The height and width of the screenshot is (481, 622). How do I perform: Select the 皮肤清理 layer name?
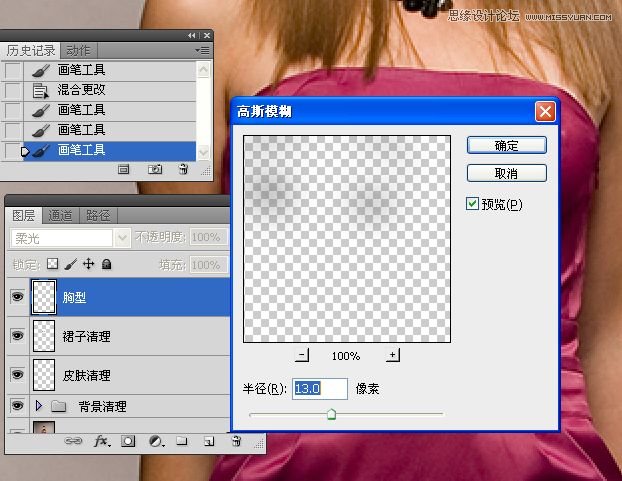86,376
